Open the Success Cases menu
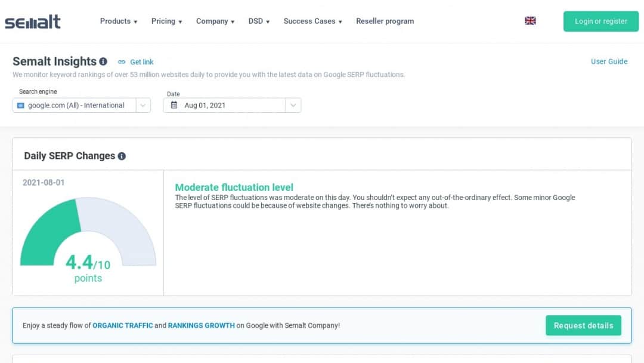Viewport: 644px width, 363px height. tap(312, 21)
